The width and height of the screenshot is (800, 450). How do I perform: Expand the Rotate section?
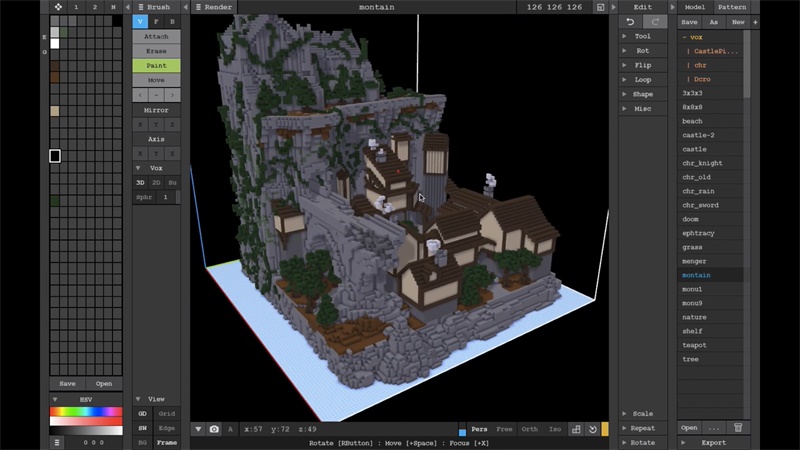click(642, 442)
